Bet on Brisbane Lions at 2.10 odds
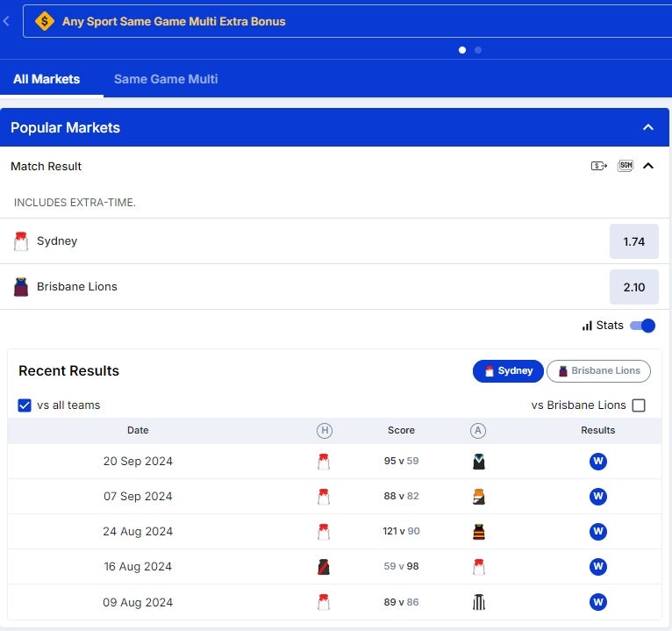The width and height of the screenshot is (672, 631). click(634, 287)
